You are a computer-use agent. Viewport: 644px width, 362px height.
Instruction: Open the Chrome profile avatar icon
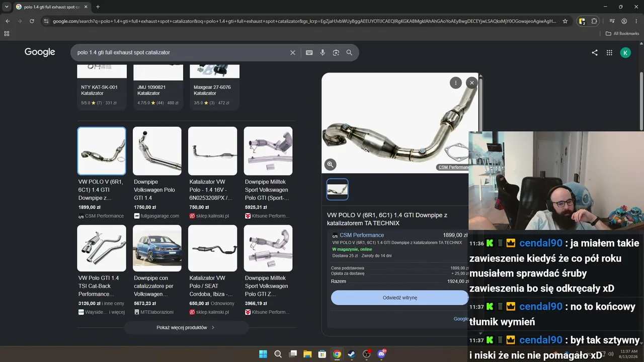624,21
